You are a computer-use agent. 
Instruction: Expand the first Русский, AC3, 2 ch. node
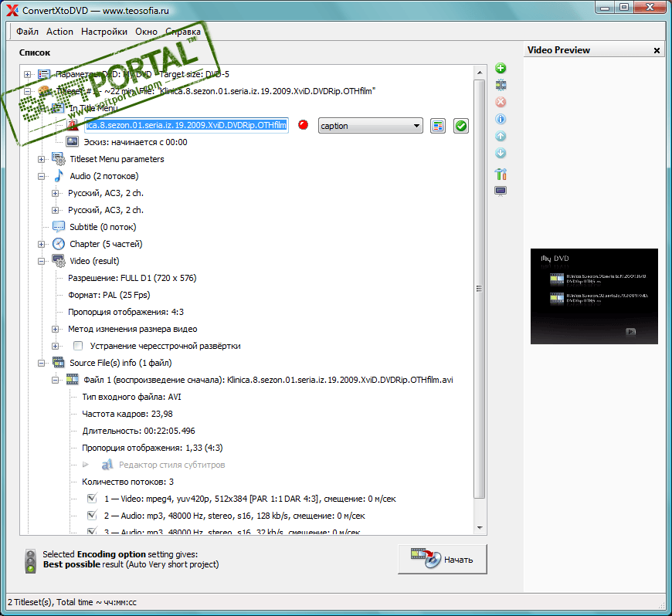56,193
